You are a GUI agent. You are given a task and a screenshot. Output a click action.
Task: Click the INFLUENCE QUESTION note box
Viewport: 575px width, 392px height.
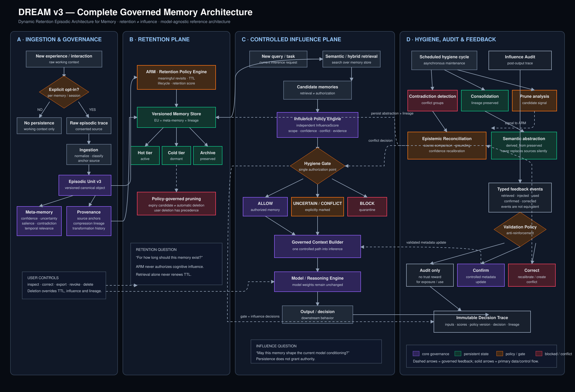coord(316,352)
